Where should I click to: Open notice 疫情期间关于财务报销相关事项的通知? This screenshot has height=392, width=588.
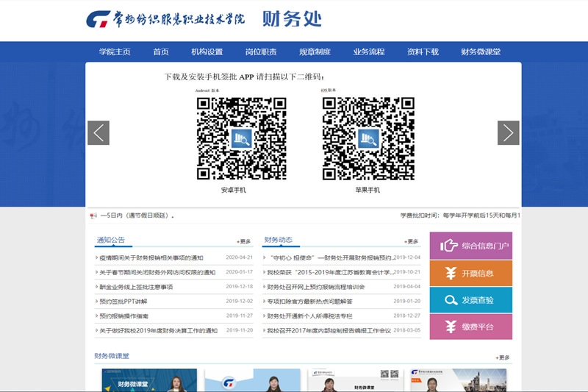tap(151, 257)
